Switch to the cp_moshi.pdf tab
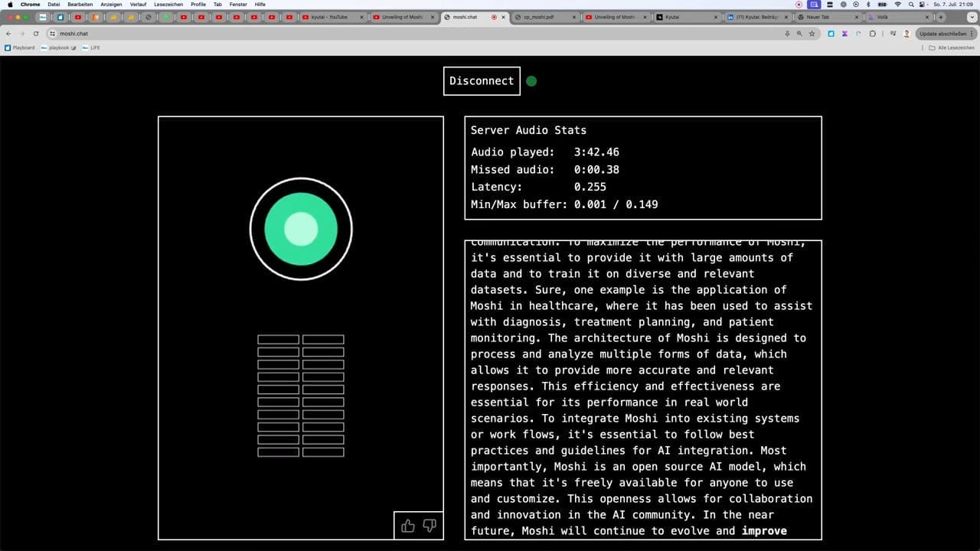980x551 pixels. click(542, 17)
